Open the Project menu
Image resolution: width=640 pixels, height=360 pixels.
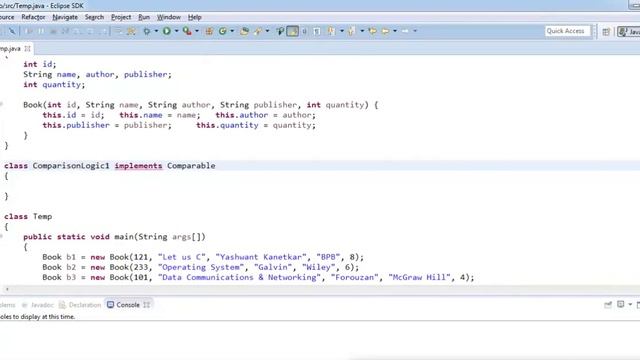pyautogui.click(x=121, y=17)
